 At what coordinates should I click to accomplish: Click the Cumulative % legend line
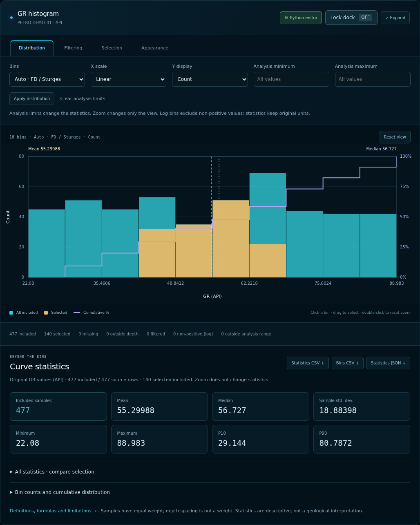(x=77, y=313)
